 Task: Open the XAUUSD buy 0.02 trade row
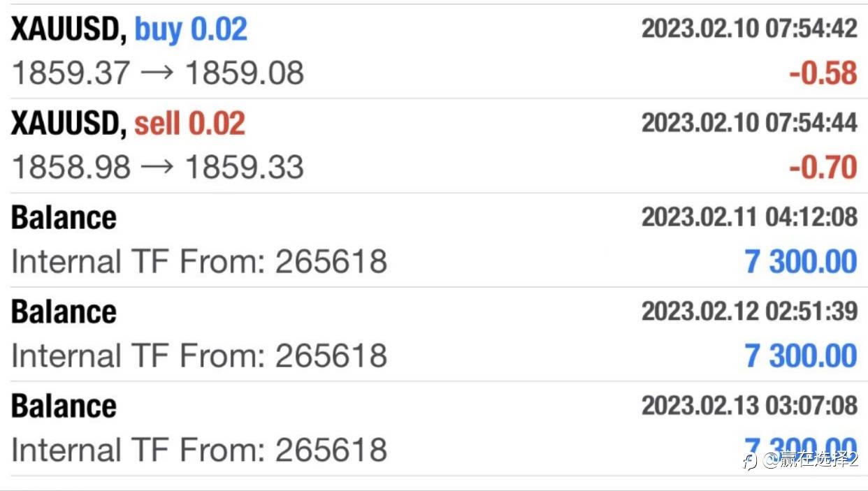434,52
